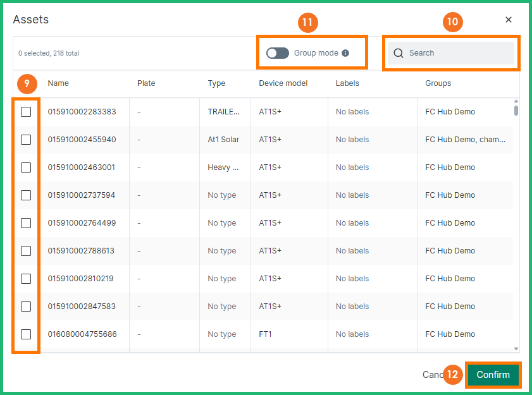Close the Assets dialog with X

509,20
